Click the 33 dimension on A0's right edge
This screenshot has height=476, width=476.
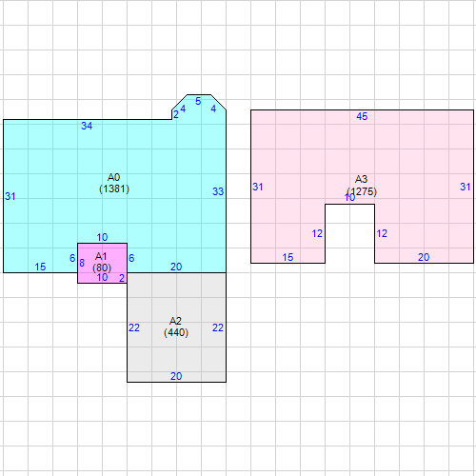[x=218, y=191]
